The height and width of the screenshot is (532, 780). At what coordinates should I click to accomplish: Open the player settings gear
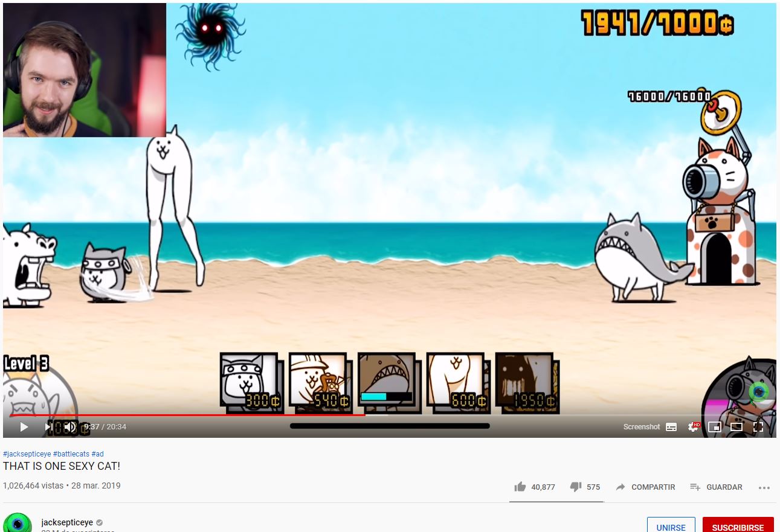(694, 427)
